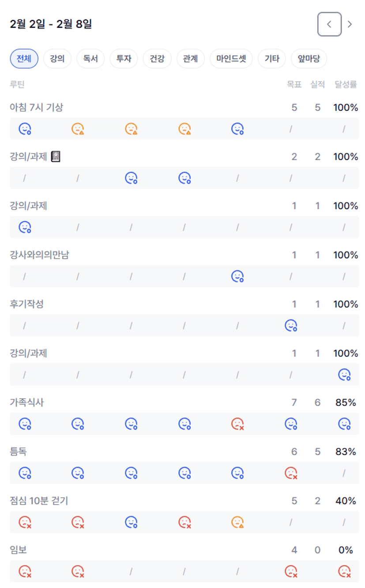The image size is (365, 588).
Task: Open the 임보 routine title
Action: pos(19,550)
